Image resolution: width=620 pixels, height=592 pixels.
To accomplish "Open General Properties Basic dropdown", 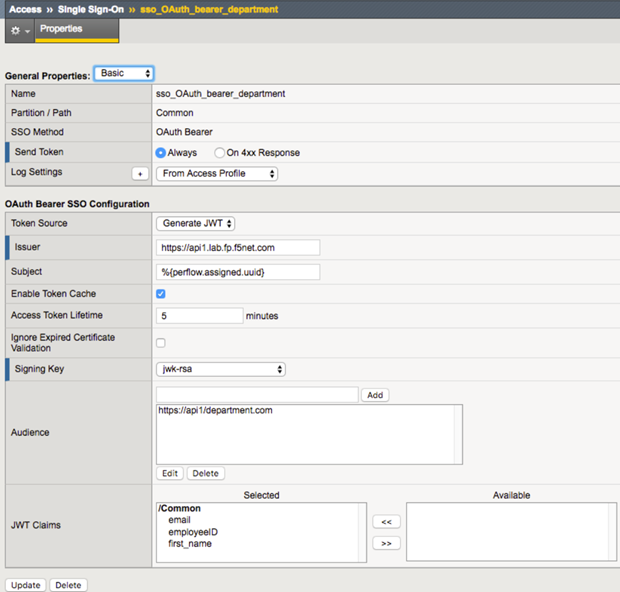I will click(x=123, y=74).
